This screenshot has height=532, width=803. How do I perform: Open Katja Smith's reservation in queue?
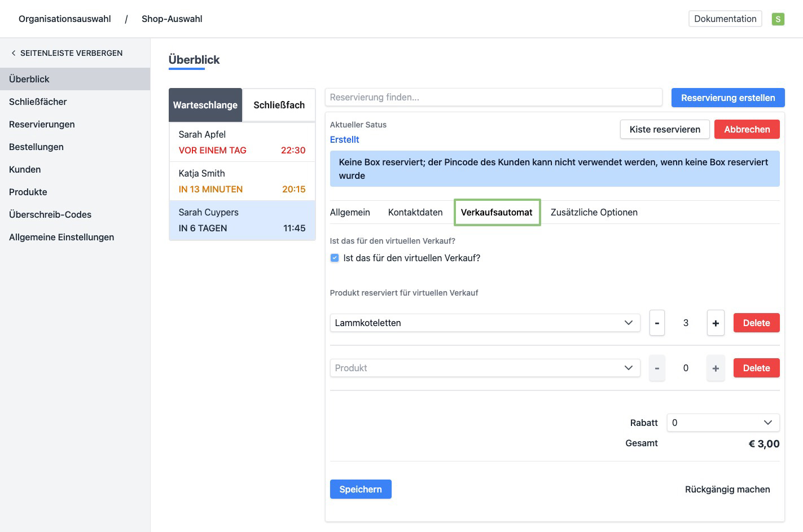click(x=242, y=181)
